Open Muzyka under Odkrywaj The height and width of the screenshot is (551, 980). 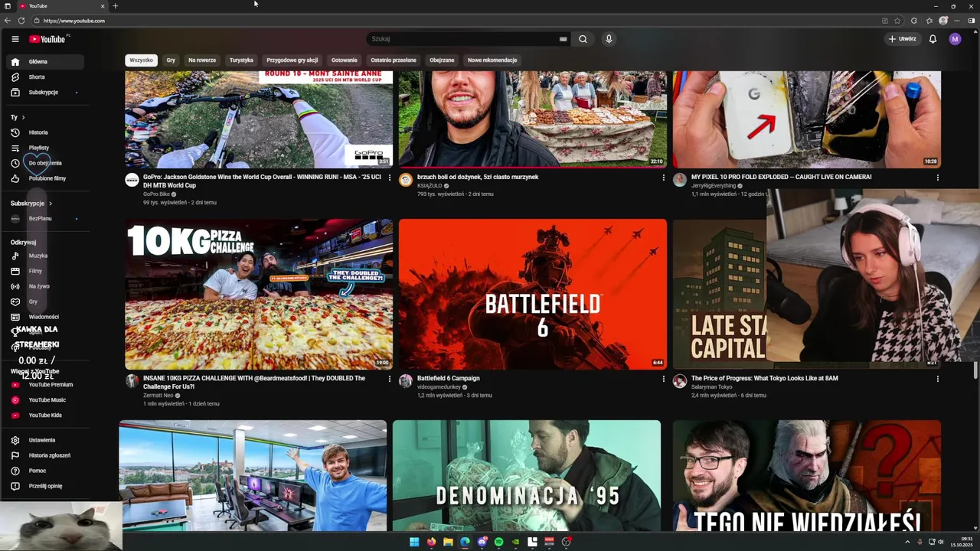pyautogui.click(x=45, y=256)
